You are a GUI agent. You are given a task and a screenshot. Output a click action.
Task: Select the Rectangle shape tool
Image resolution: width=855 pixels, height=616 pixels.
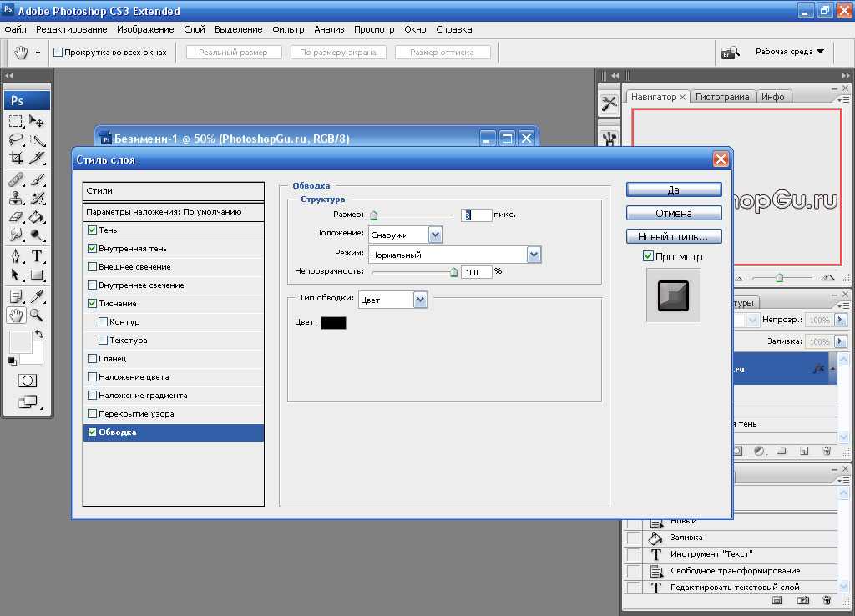pos(37,275)
